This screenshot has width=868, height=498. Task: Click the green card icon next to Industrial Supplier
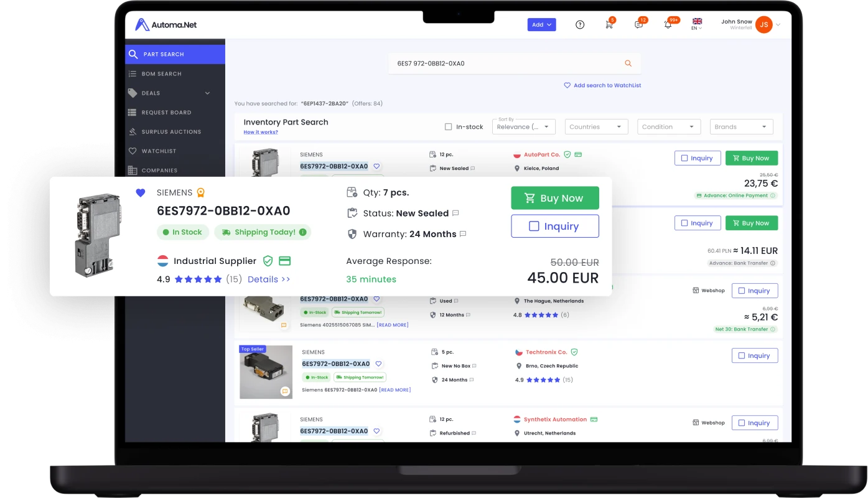(x=284, y=261)
